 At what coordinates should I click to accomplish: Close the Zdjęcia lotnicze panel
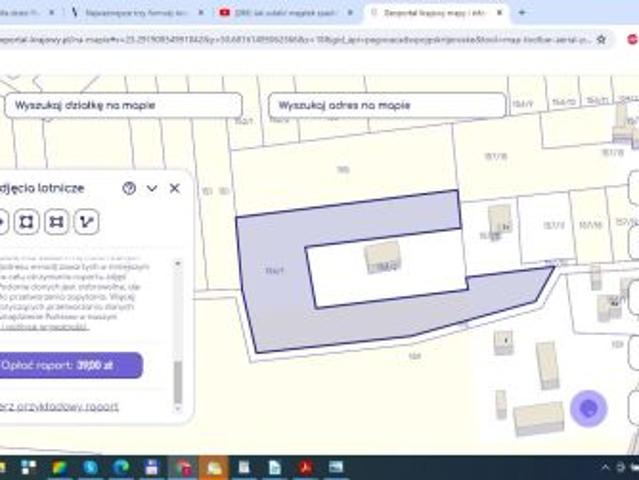pos(175,188)
